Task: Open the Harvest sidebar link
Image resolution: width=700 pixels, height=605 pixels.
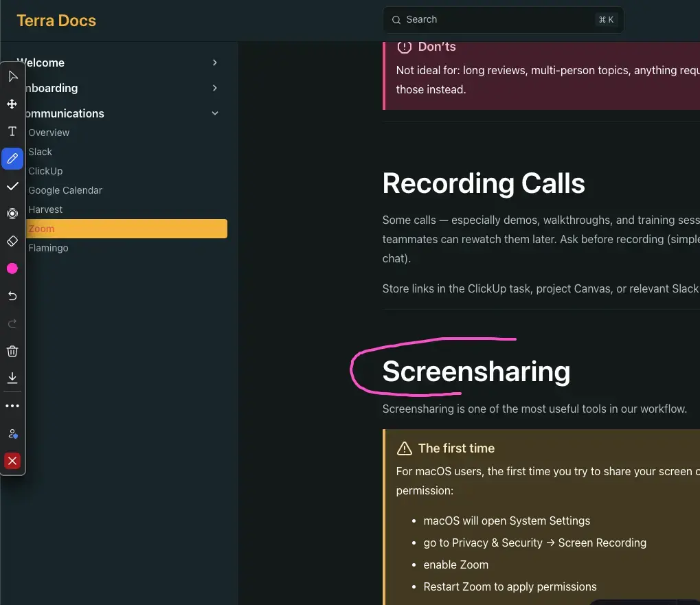Action: tap(45, 209)
